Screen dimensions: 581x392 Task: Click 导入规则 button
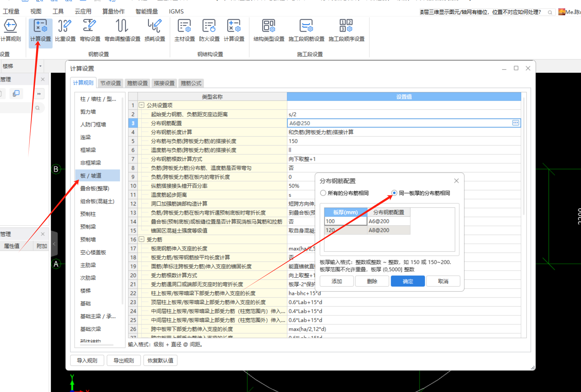click(87, 360)
